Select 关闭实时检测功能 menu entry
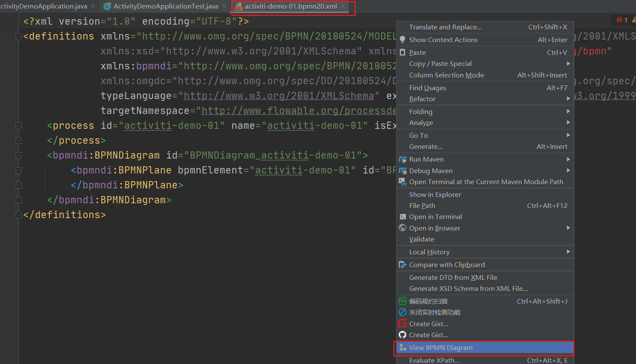This screenshot has height=364, width=636. tap(485, 312)
